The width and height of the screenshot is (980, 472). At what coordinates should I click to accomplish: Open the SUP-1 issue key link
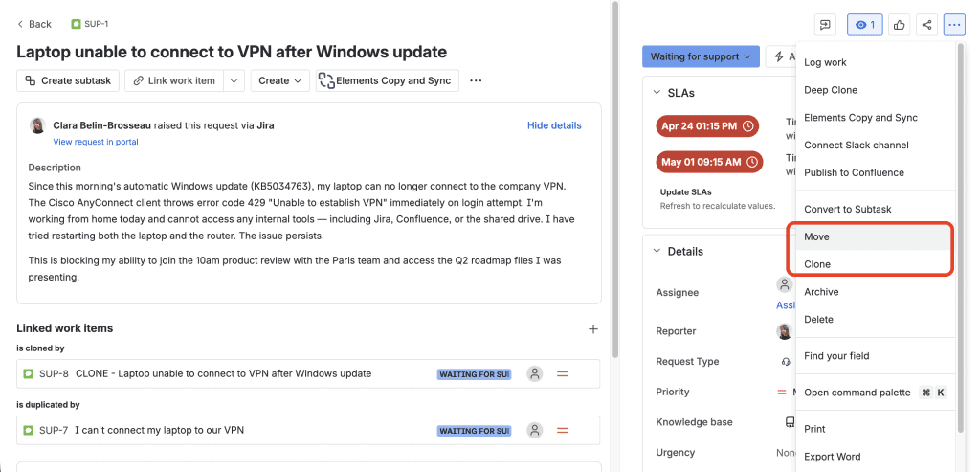[x=97, y=24]
